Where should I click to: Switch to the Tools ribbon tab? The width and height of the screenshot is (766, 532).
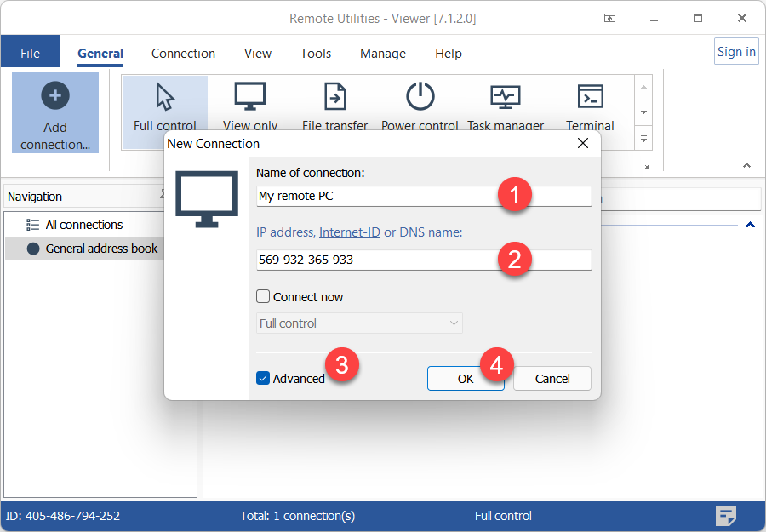click(315, 53)
